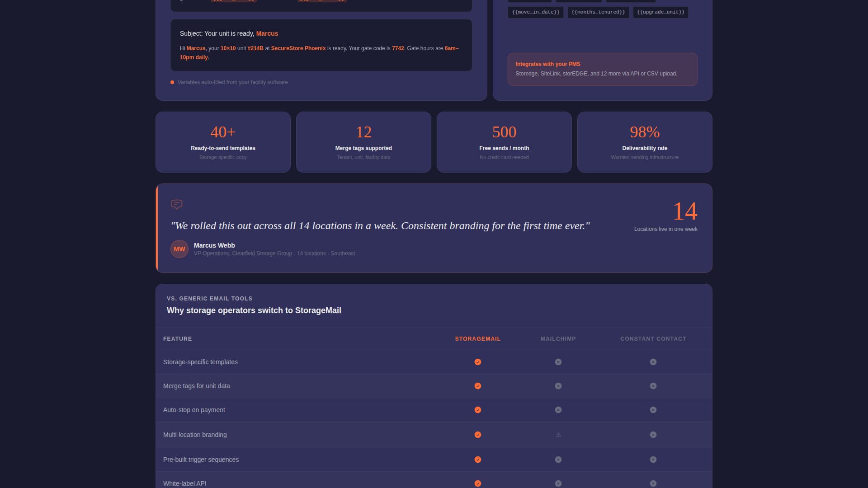Click Mailchimp X icon for White-label API
868x488 pixels.
coord(558,483)
